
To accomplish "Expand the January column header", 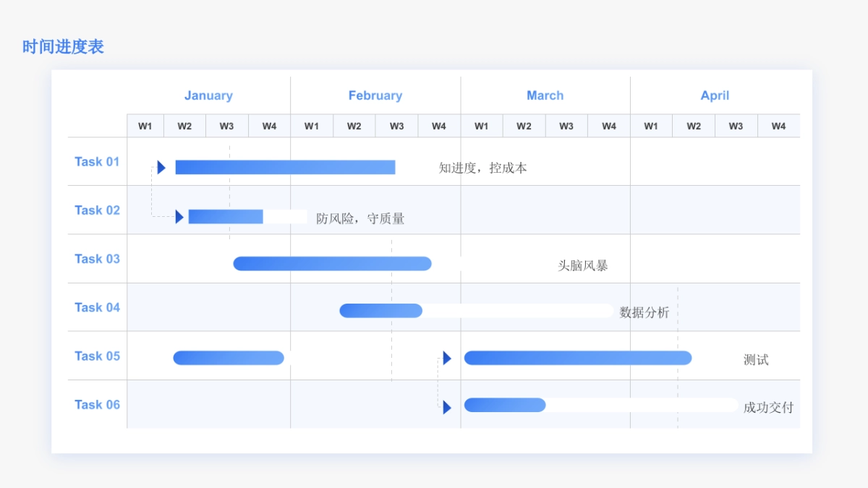I will tap(208, 95).
